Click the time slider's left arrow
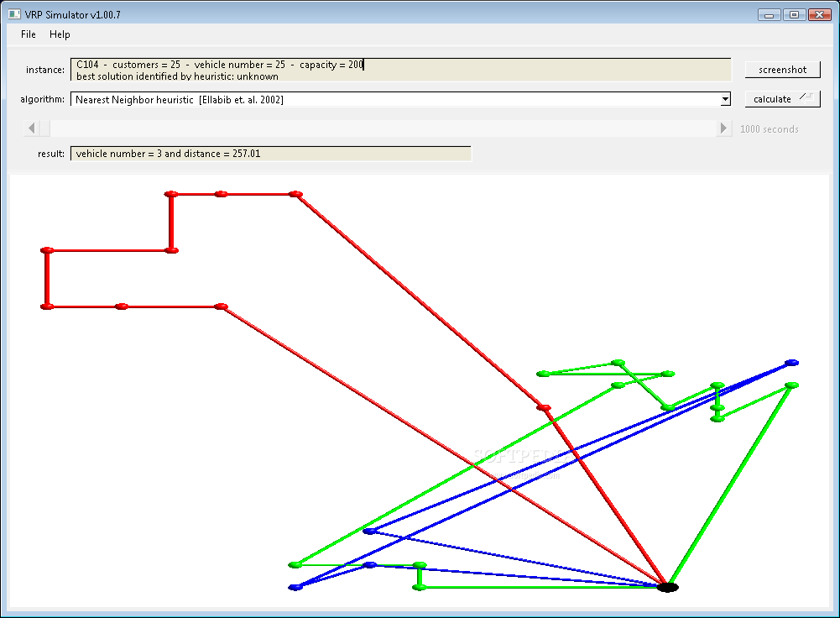 coord(31,128)
